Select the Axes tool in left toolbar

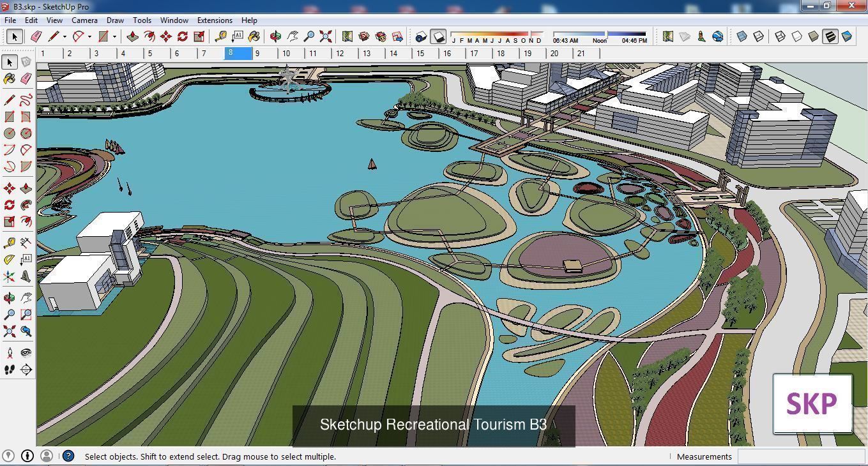[10, 276]
